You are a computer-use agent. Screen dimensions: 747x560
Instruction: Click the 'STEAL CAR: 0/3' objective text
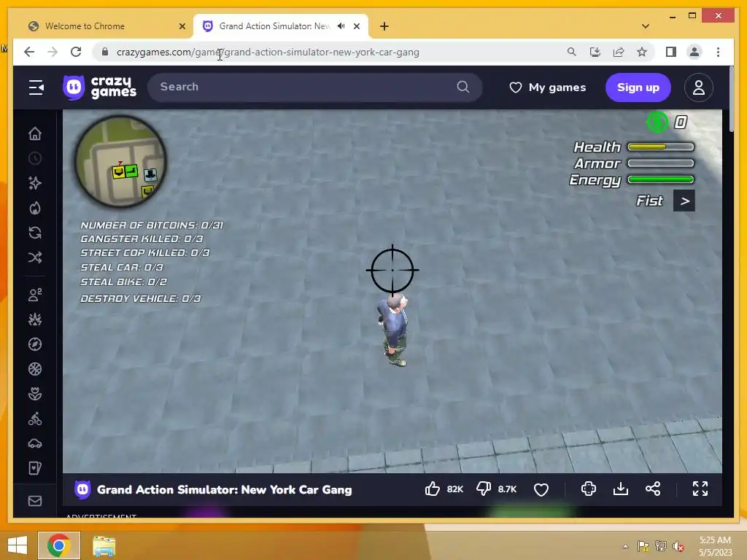pos(122,268)
